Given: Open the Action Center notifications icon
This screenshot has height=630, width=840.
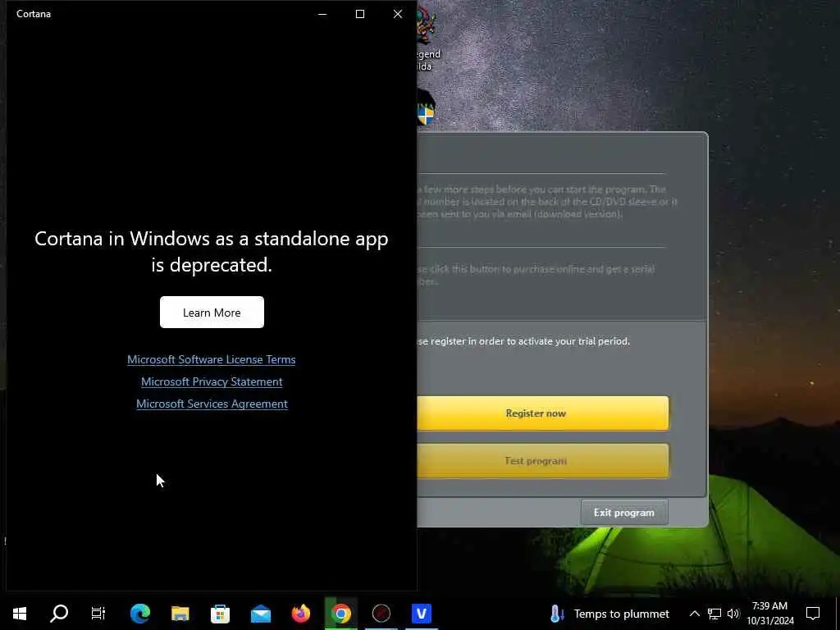Looking at the screenshot, I should (813, 614).
